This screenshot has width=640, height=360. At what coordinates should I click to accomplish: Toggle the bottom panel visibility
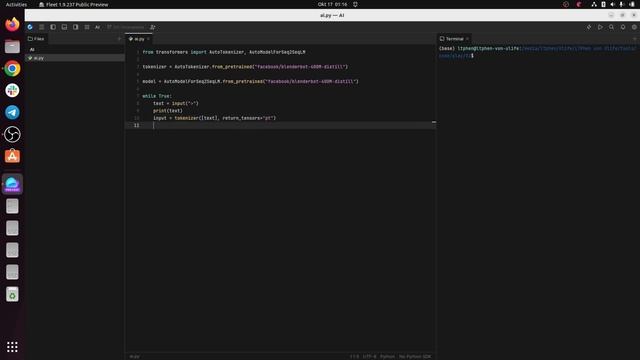(x=64, y=27)
